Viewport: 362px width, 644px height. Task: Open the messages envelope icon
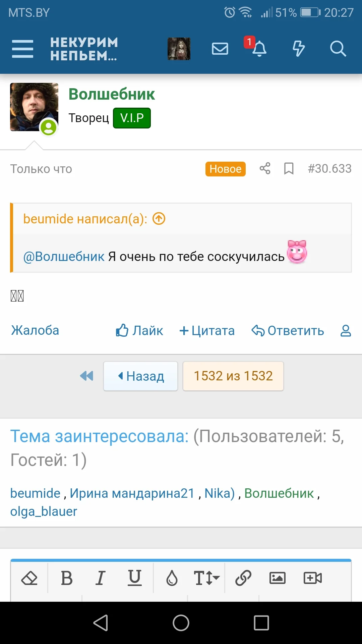pyautogui.click(x=220, y=49)
